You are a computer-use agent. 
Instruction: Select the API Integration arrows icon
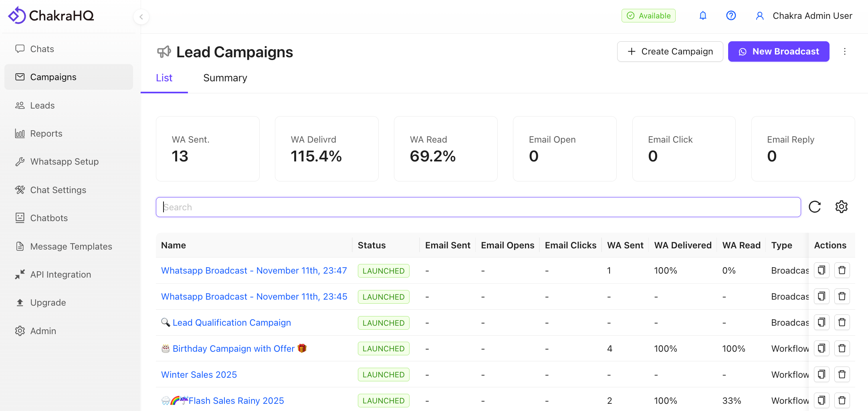20,274
